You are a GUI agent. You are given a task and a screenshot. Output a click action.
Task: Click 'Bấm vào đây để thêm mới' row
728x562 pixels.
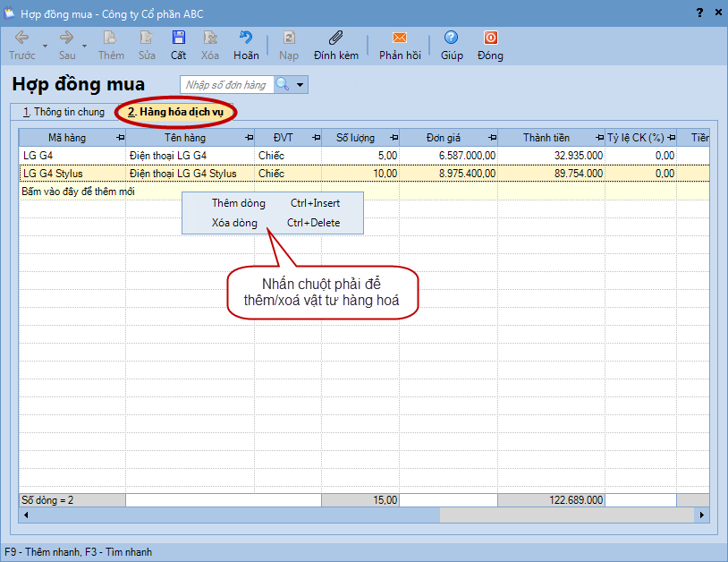pyautogui.click(x=85, y=192)
